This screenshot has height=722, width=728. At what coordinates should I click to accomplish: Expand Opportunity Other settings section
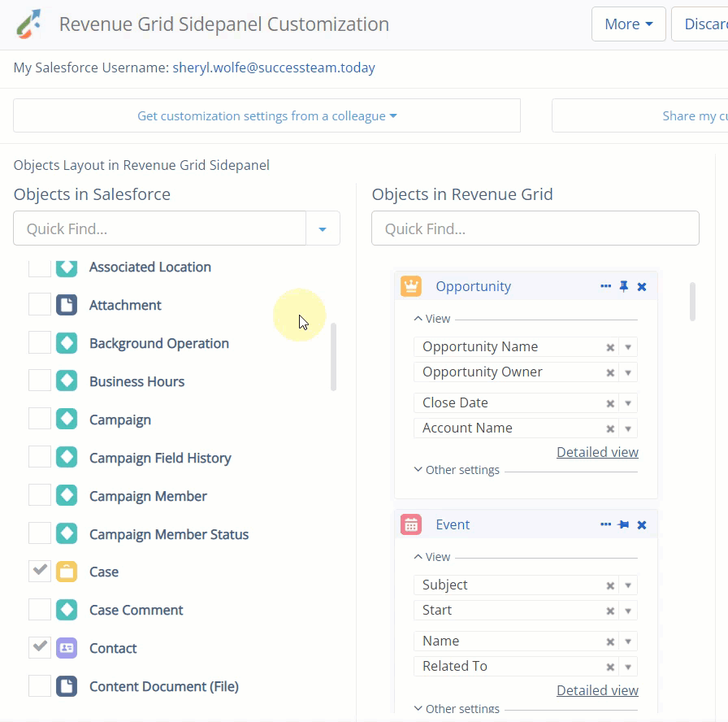pos(457,470)
